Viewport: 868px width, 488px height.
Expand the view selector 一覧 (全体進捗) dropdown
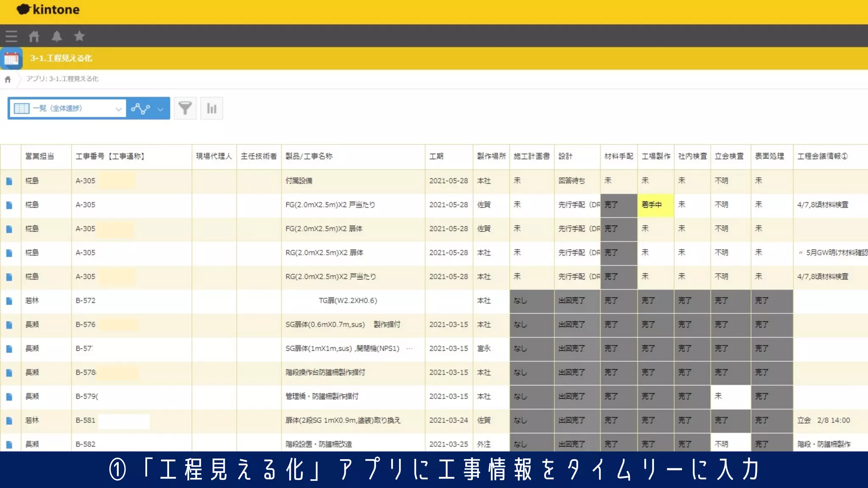pos(67,108)
